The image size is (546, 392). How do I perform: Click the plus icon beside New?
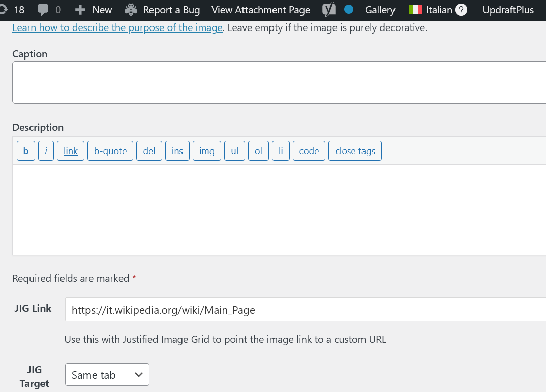(80, 10)
